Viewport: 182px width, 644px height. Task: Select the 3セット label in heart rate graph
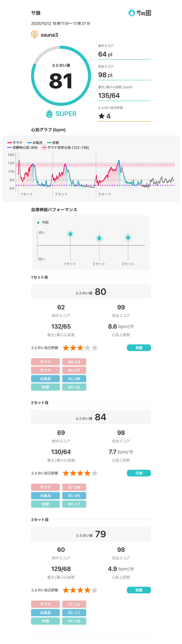coord(105,194)
